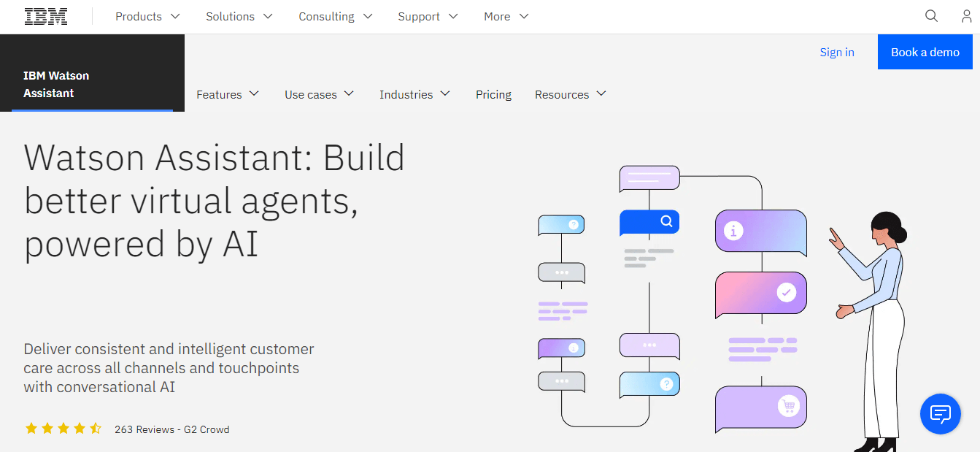
Task: Go to the Pricing page
Action: click(493, 94)
